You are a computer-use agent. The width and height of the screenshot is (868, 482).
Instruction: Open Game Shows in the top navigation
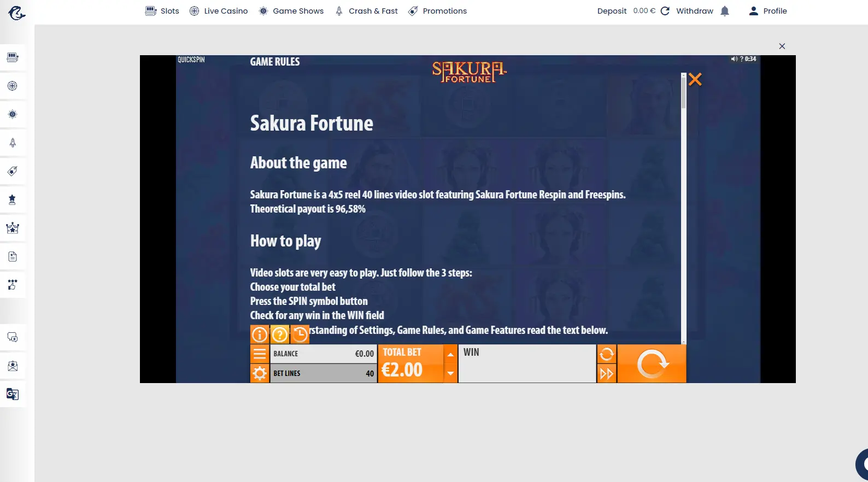(291, 11)
